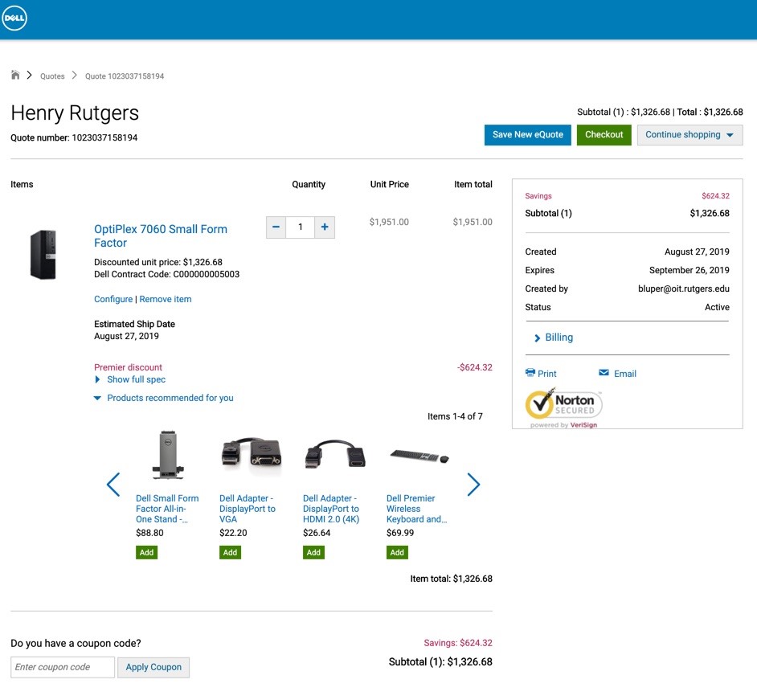Collapse the Products recommended for you section

(163, 398)
